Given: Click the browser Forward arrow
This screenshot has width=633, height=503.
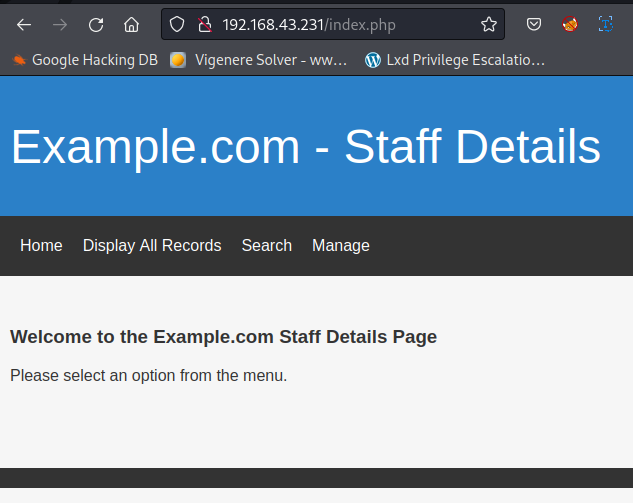Looking at the screenshot, I should click(x=60, y=25).
